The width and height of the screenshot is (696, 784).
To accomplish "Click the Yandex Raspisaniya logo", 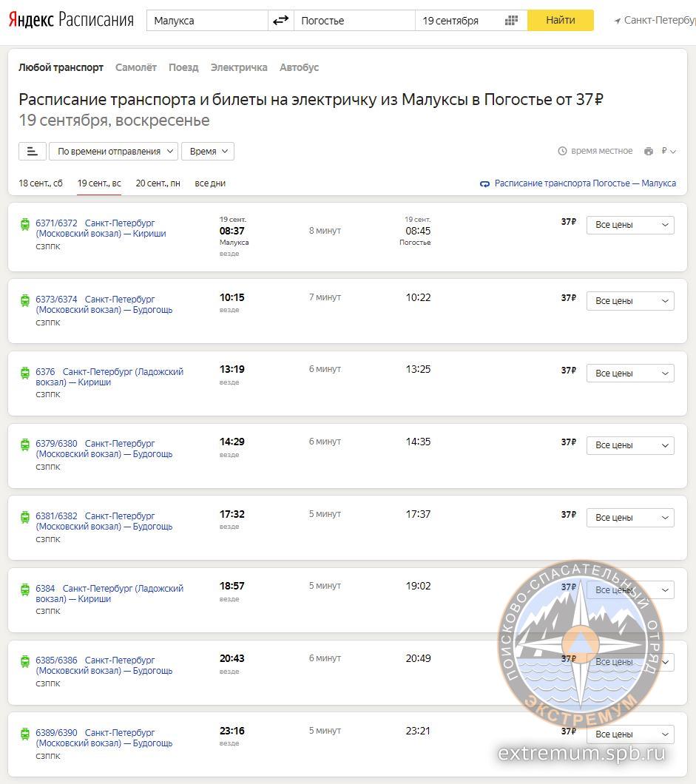I will click(x=71, y=20).
